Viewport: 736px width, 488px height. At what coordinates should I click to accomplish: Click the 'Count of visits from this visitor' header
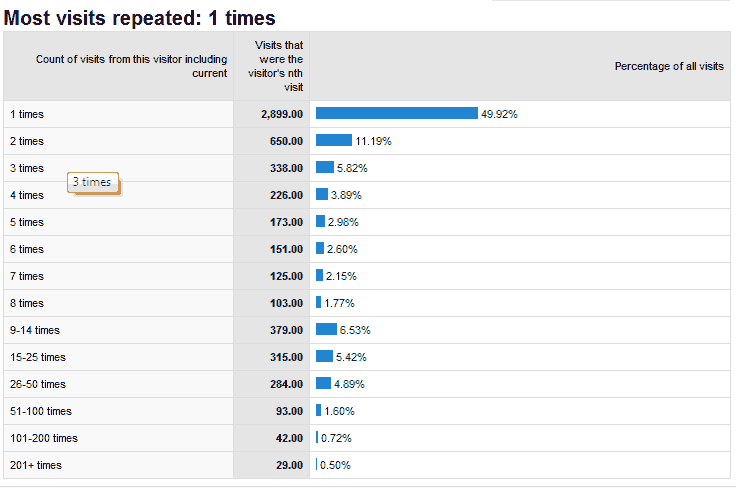coord(131,66)
